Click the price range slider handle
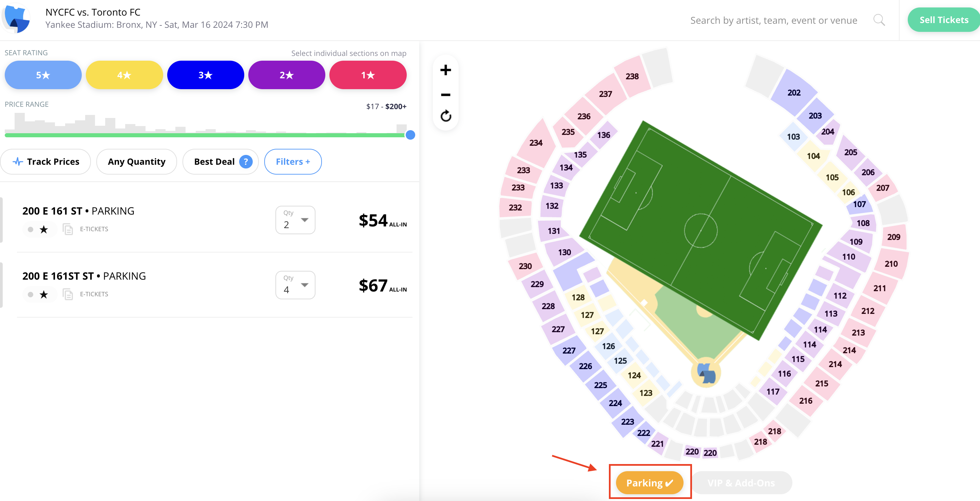 [x=410, y=135]
